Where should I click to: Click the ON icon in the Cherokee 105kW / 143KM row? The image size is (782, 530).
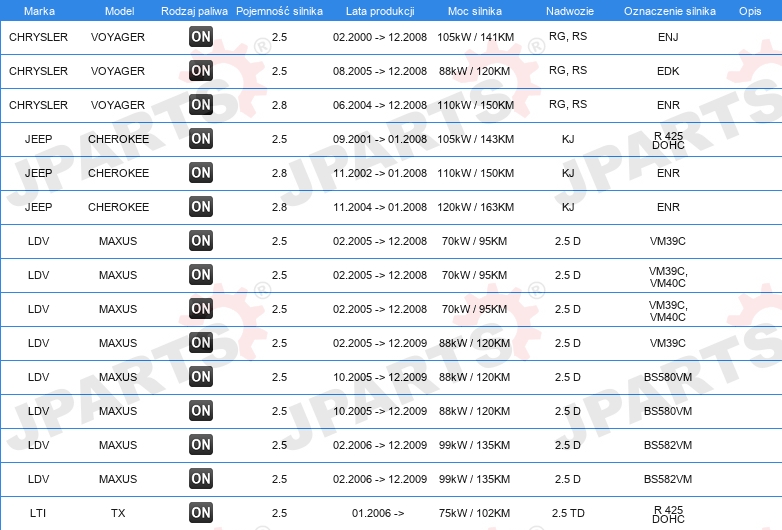(x=201, y=138)
